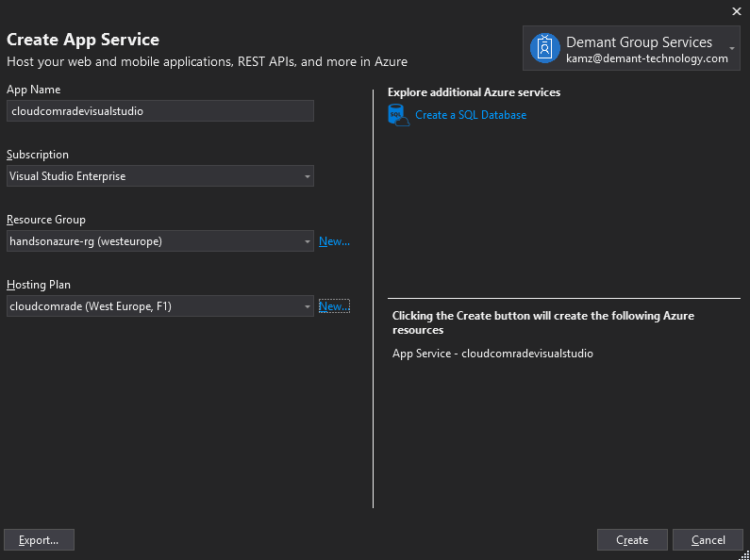Open the Create a SQL Database link
The width and height of the screenshot is (750, 560).
click(471, 115)
